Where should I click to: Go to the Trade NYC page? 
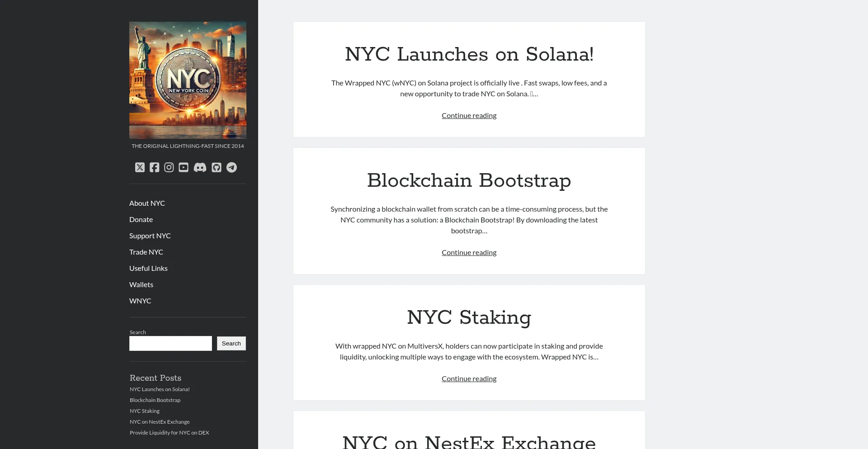146,252
